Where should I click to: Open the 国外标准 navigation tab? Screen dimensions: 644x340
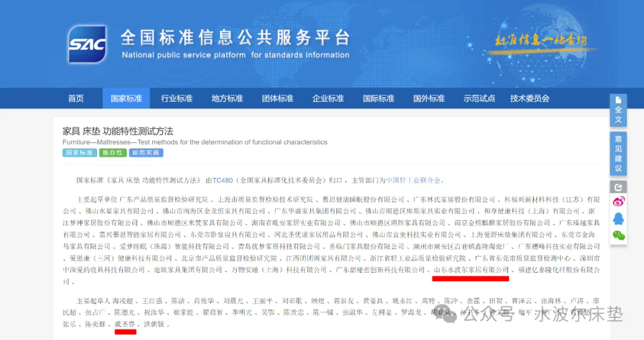(429, 98)
